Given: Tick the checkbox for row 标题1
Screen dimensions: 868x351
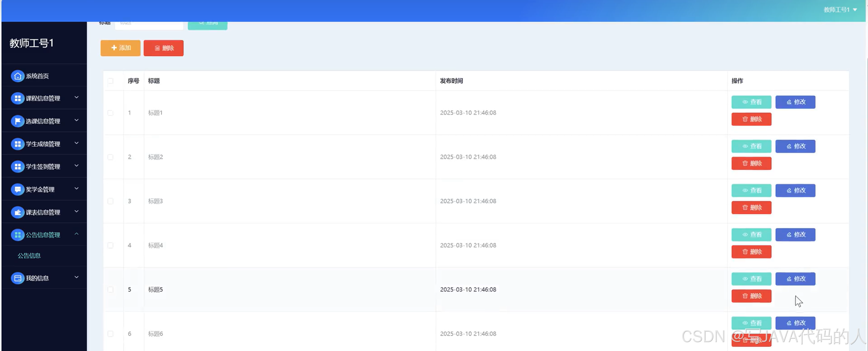Looking at the screenshot, I should pos(111,113).
